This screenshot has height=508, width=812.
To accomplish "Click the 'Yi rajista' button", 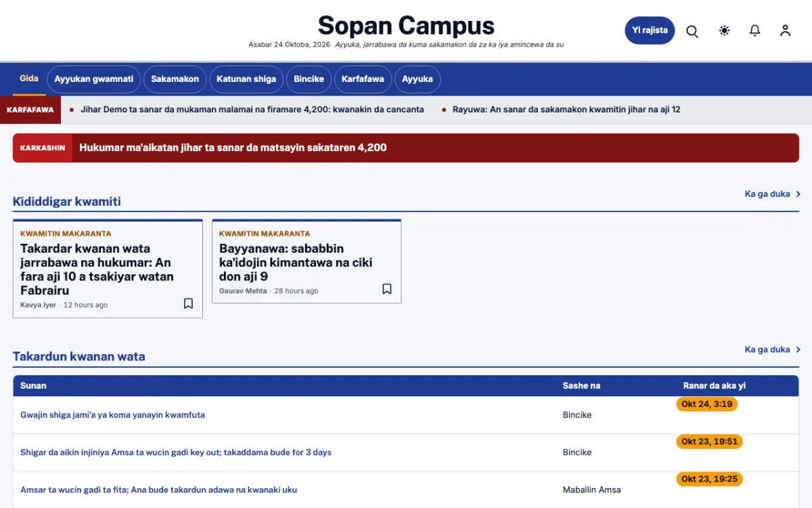I will [x=650, y=30].
